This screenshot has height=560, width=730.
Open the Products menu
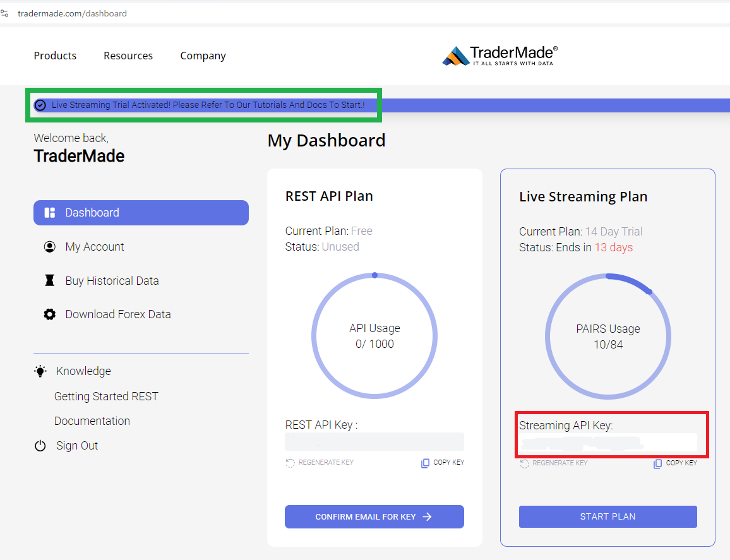tap(55, 56)
